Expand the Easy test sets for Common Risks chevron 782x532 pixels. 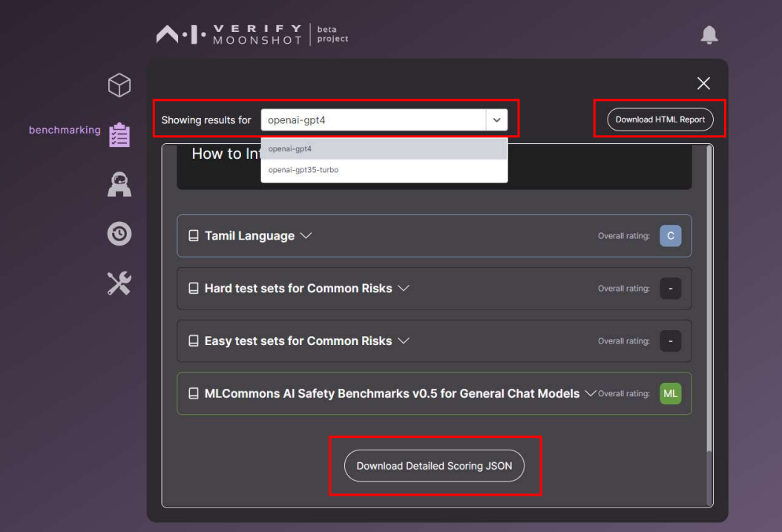click(404, 341)
